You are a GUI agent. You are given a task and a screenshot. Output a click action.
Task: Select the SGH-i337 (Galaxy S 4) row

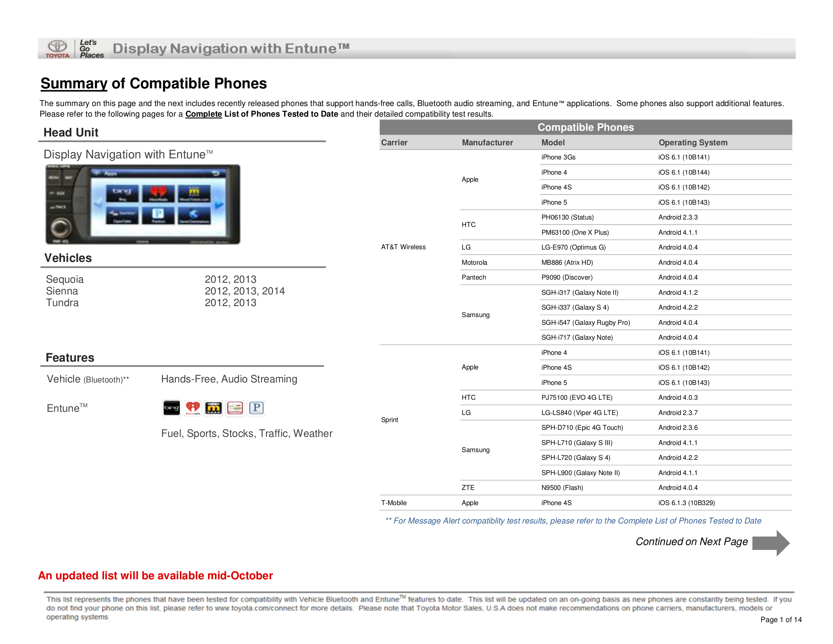point(575,308)
